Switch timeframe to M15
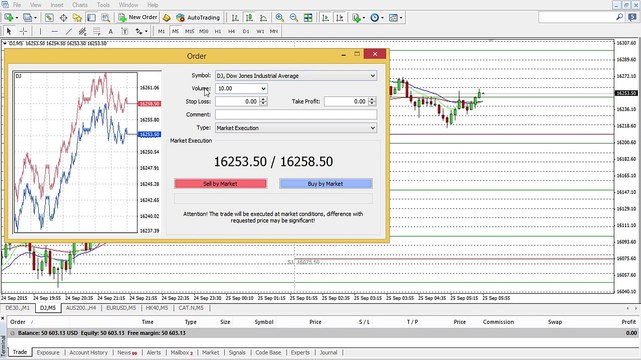This screenshot has height=360, width=641. (x=189, y=31)
